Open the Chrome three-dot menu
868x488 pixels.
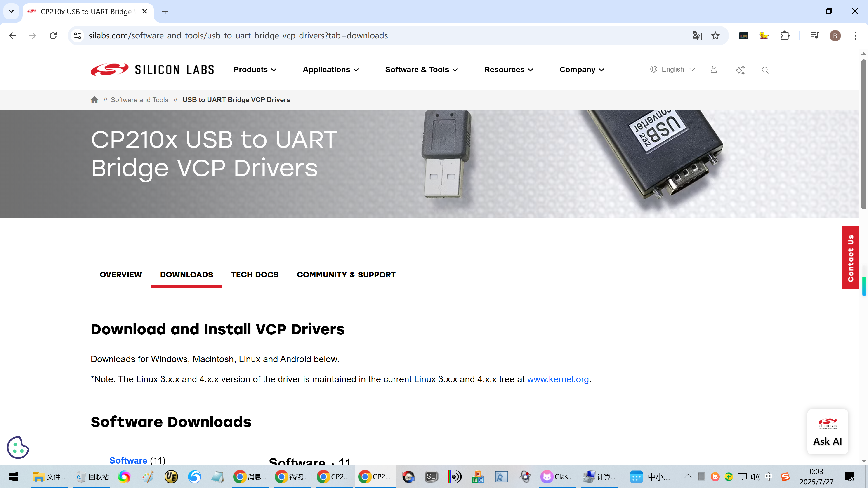(x=855, y=35)
